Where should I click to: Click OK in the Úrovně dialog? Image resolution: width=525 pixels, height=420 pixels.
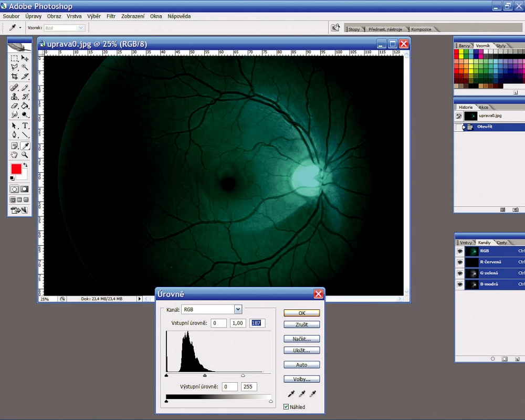click(302, 313)
